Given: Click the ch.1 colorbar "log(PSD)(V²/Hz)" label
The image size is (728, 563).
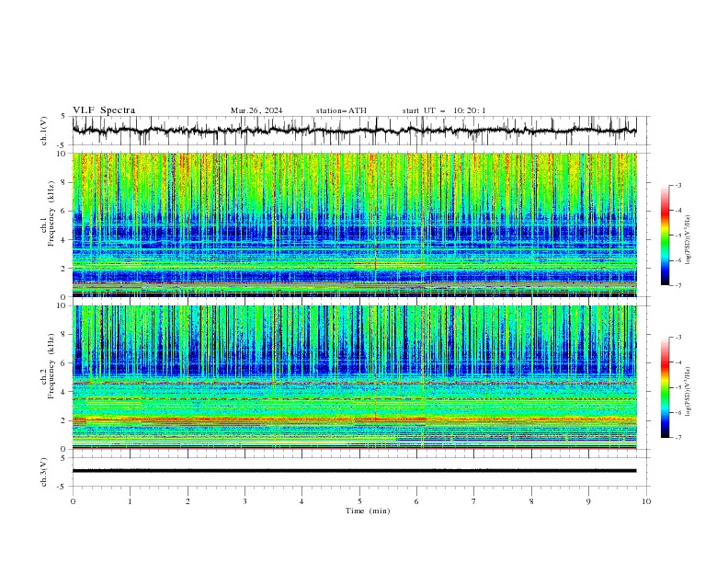Looking at the screenshot, I should (x=688, y=240).
